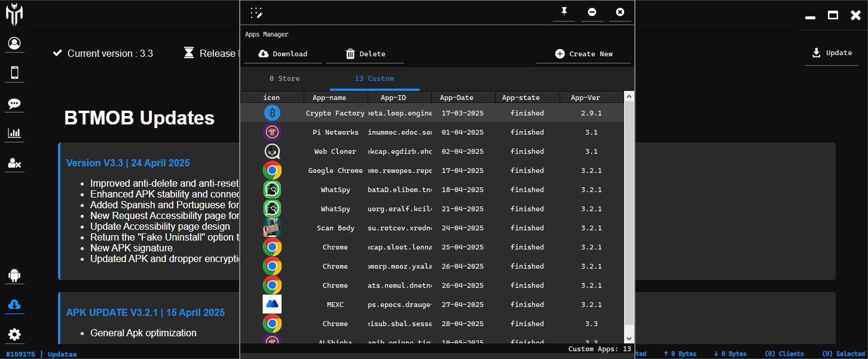Select the 13 Custom tab
Image resolution: width=868 pixels, height=359 pixels.
coord(374,79)
